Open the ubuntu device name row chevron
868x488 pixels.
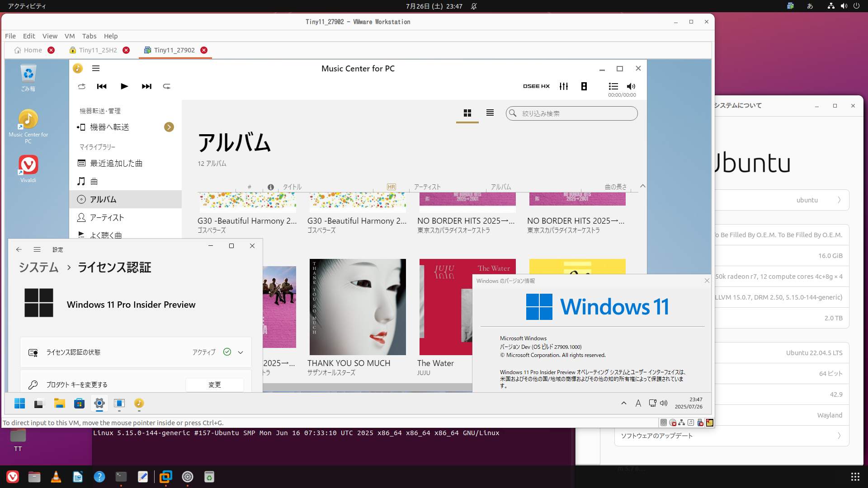pyautogui.click(x=839, y=200)
